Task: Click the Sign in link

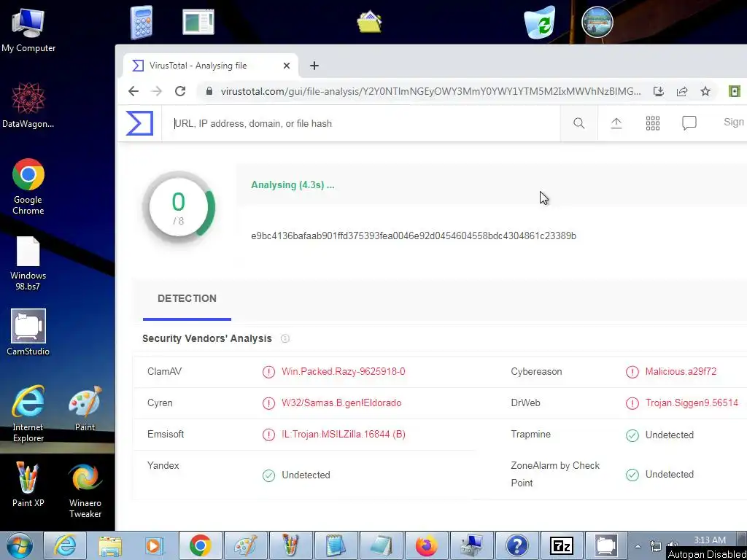Action: [x=734, y=122]
